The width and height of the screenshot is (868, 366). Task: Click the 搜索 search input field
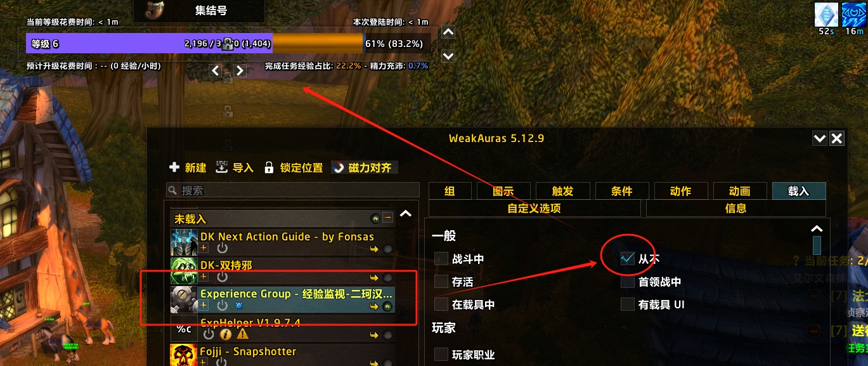tap(293, 190)
